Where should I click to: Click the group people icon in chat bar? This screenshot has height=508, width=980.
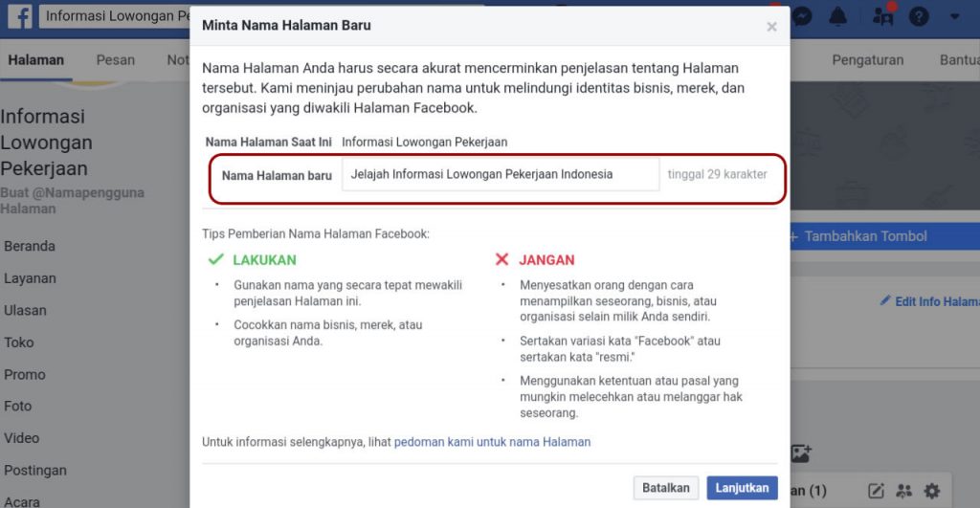(903, 491)
